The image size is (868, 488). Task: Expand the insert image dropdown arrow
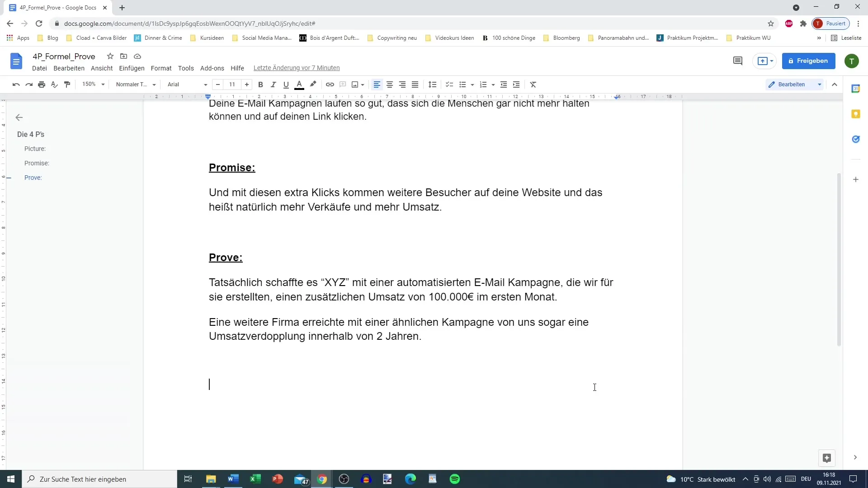363,84
